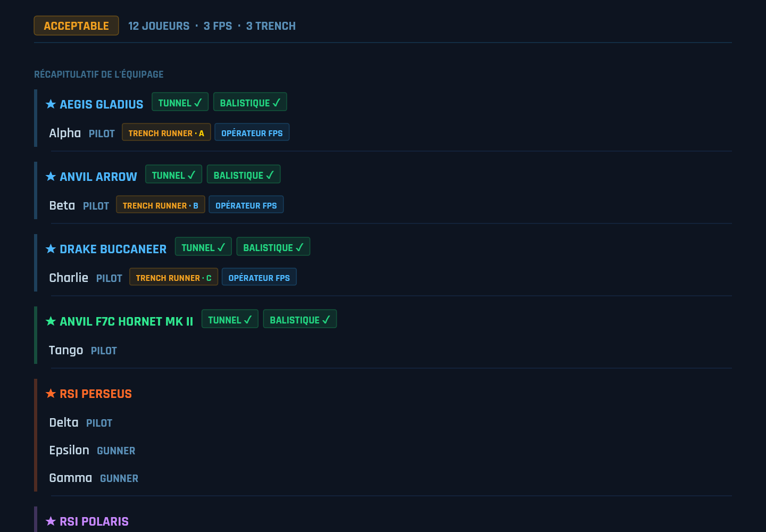Click the green star beside ANVIL F7C HORNET MK II
The height and width of the screenshot is (532, 766).
[51, 321]
